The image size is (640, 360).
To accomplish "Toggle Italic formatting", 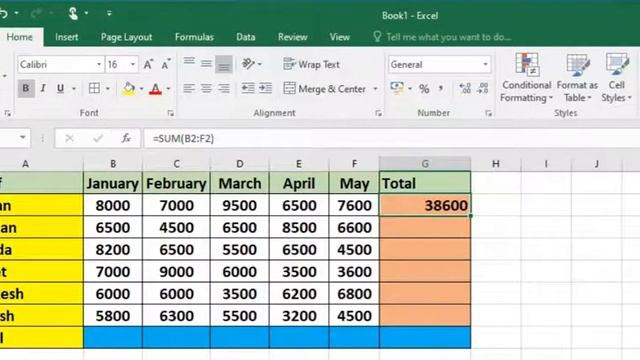I will click(43, 89).
